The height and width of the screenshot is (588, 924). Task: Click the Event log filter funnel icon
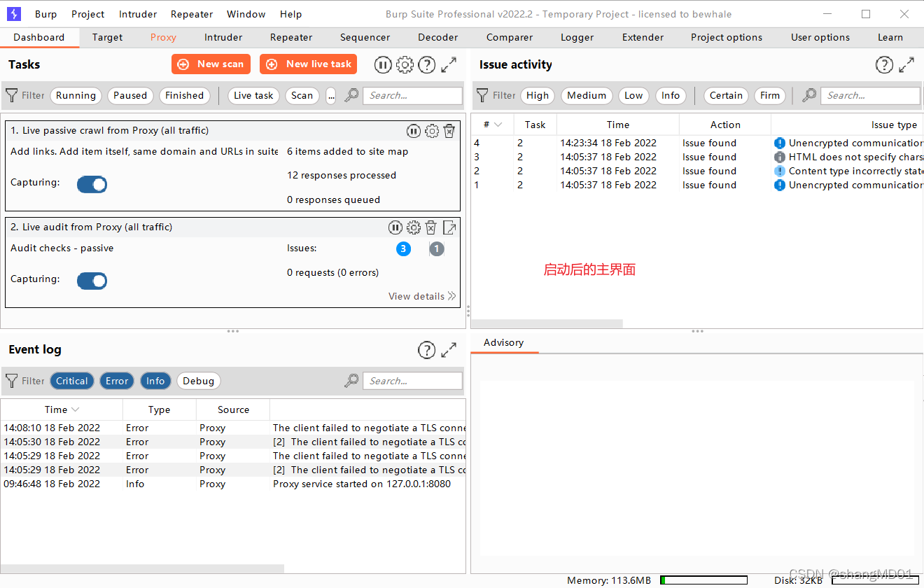pos(12,381)
